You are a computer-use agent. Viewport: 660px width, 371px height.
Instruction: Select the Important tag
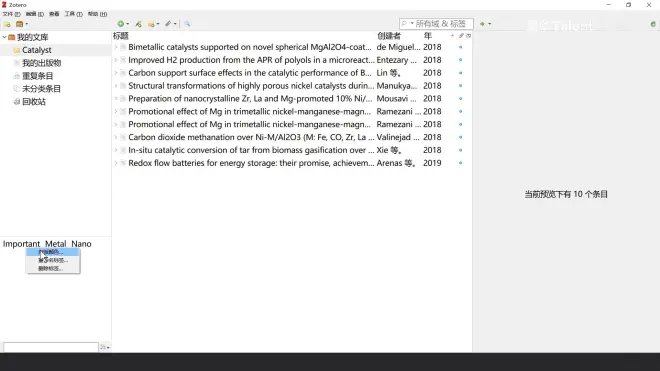[x=21, y=244]
